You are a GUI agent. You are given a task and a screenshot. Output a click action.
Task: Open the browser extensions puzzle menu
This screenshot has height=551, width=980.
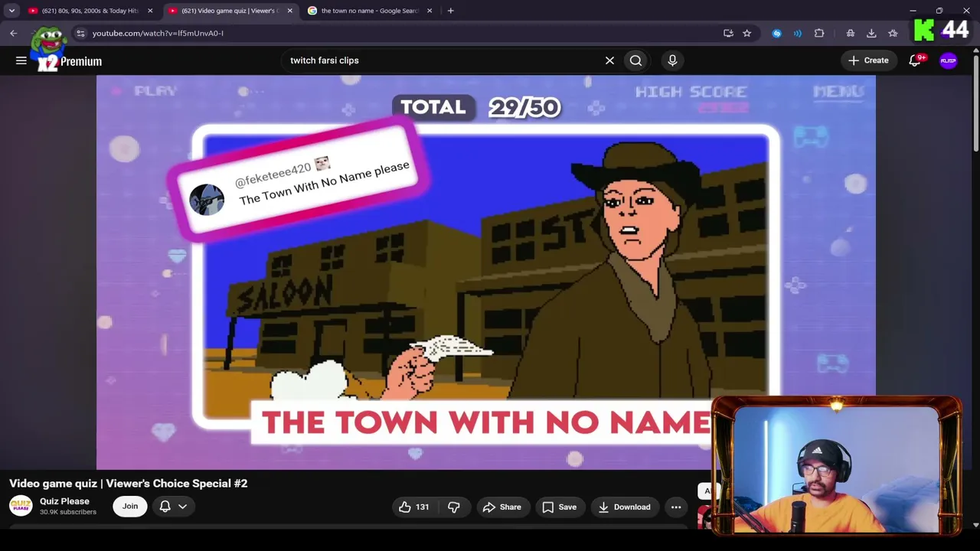819,33
